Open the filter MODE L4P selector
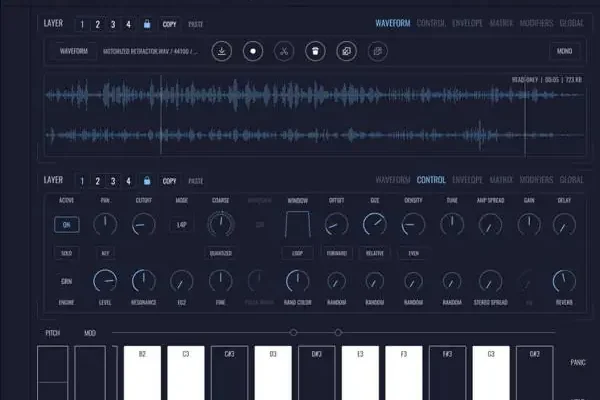Image resolution: width=600 pixels, height=400 pixels. coord(182,226)
